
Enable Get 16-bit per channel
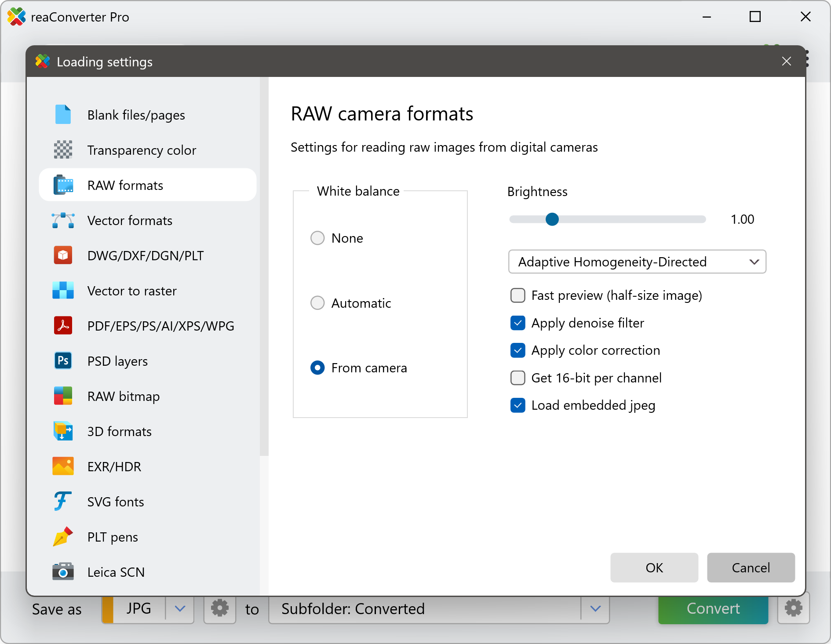[x=518, y=378]
